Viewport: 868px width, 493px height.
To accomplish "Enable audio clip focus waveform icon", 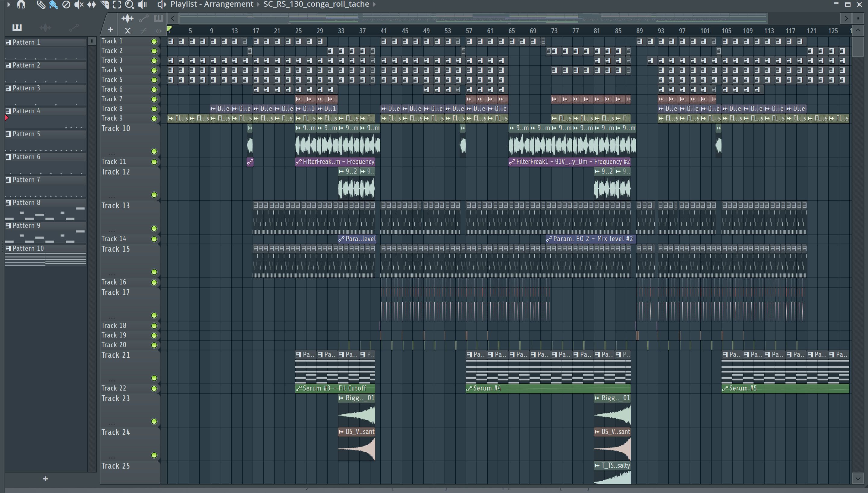I will point(127,18).
